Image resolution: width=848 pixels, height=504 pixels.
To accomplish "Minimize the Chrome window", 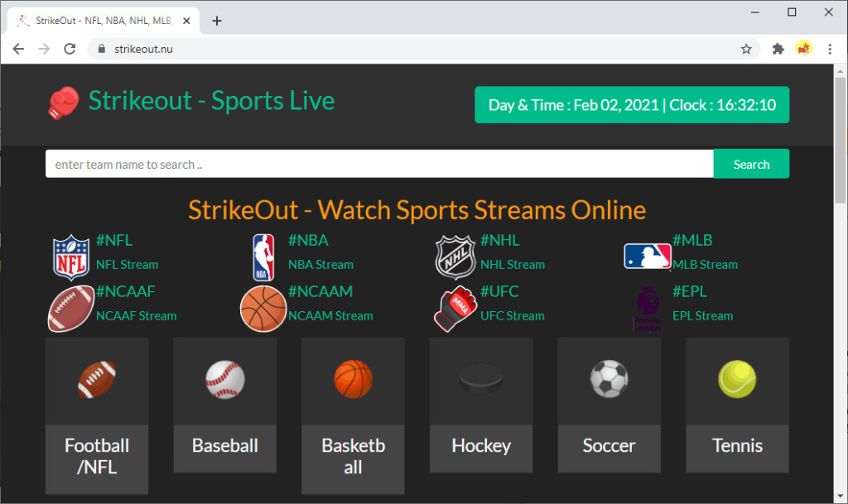I will click(x=755, y=12).
